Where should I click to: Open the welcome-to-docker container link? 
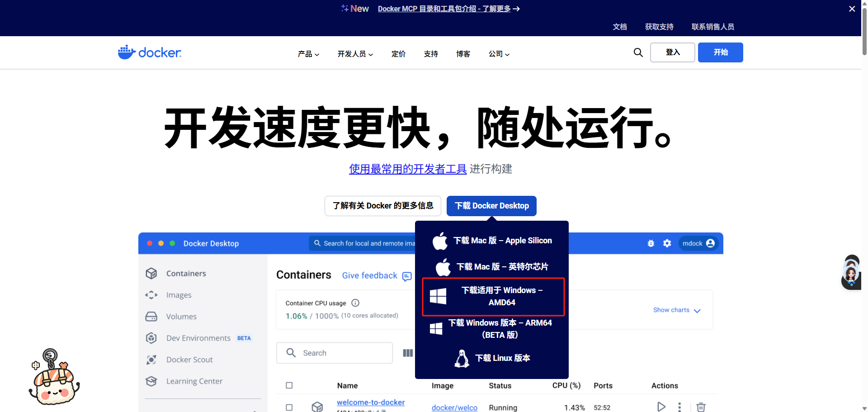click(x=371, y=402)
